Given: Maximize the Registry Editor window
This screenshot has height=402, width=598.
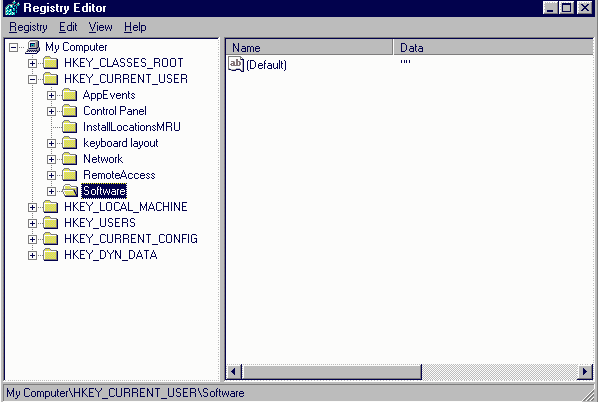Looking at the screenshot, I should (567, 8).
